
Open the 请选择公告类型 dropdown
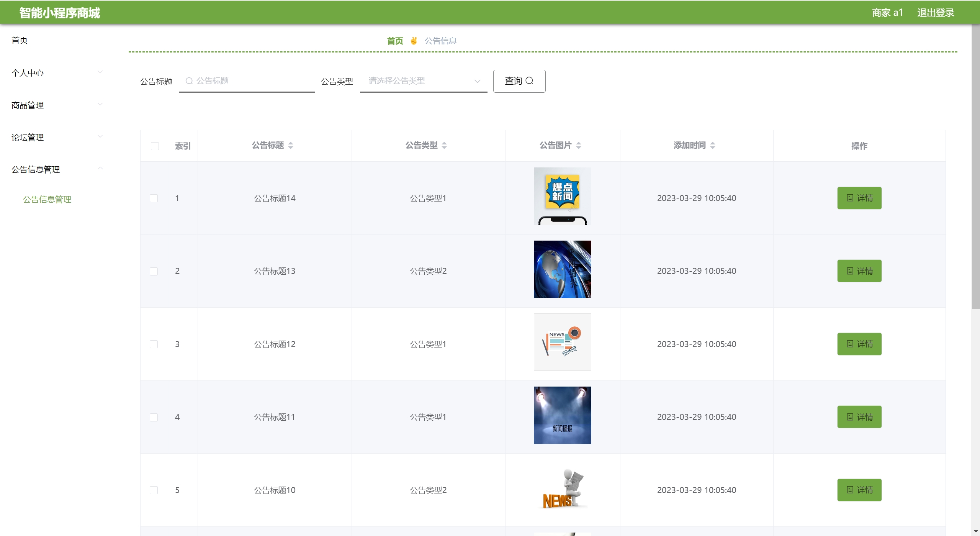click(x=423, y=81)
